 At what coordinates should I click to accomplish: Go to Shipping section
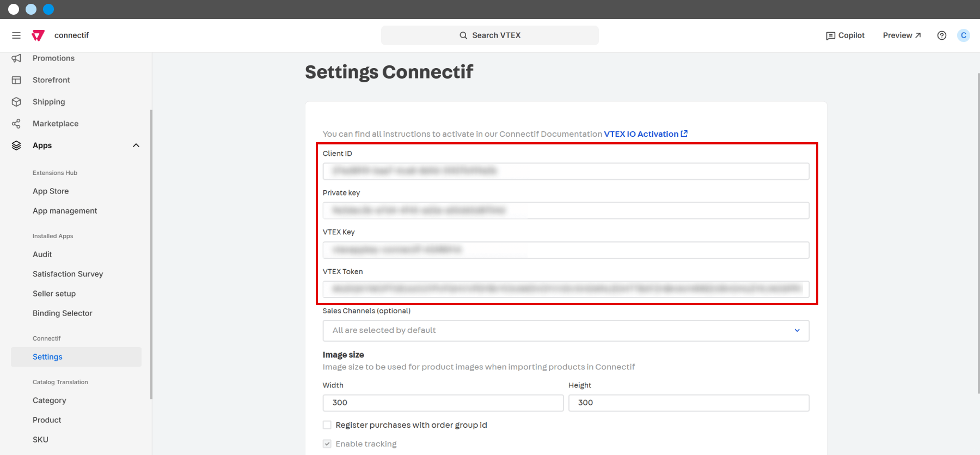click(48, 102)
